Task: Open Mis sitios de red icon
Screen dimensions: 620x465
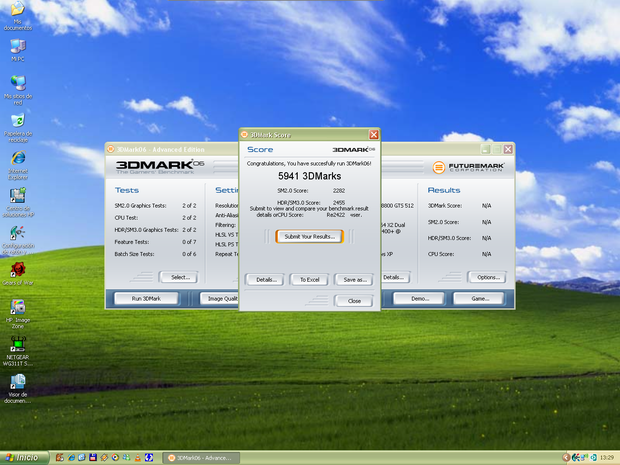Action: click(16, 83)
